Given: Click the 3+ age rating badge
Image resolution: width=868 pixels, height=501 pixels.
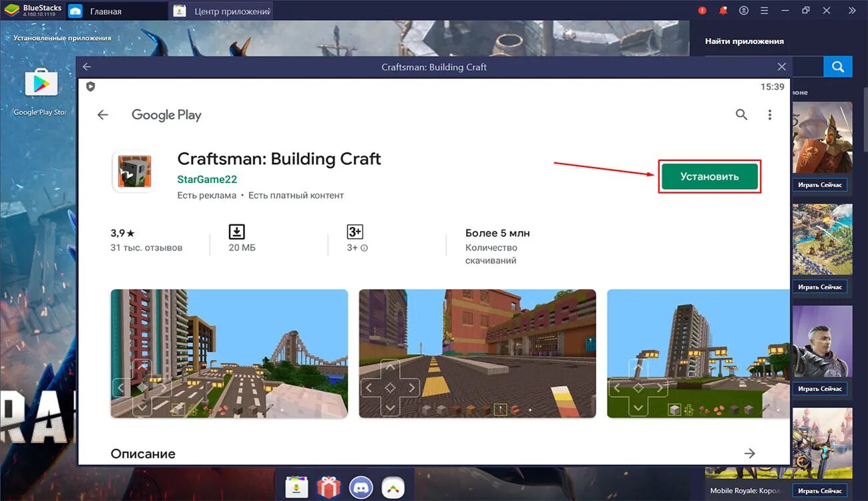Looking at the screenshot, I should (x=355, y=232).
